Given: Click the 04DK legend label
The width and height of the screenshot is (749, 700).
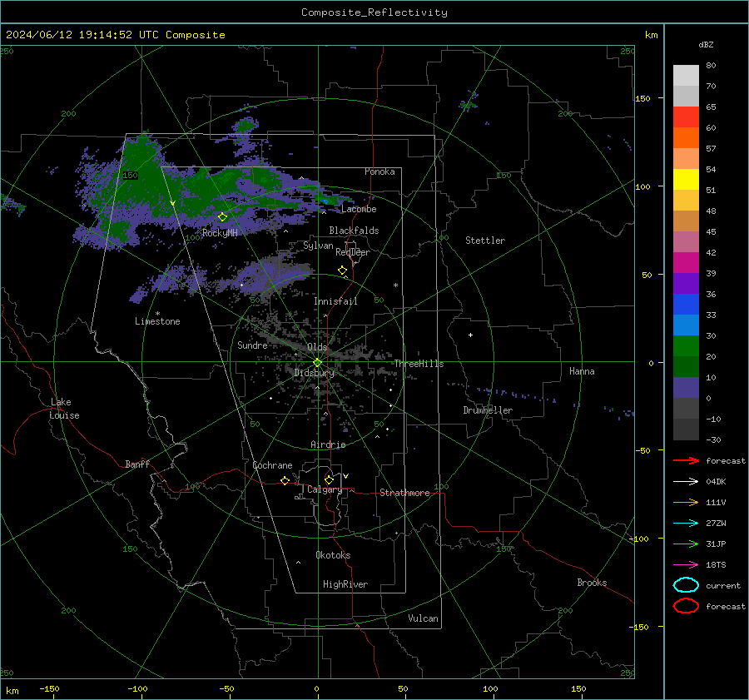Looking at the screenshot, I should click(x=716, y=482).
